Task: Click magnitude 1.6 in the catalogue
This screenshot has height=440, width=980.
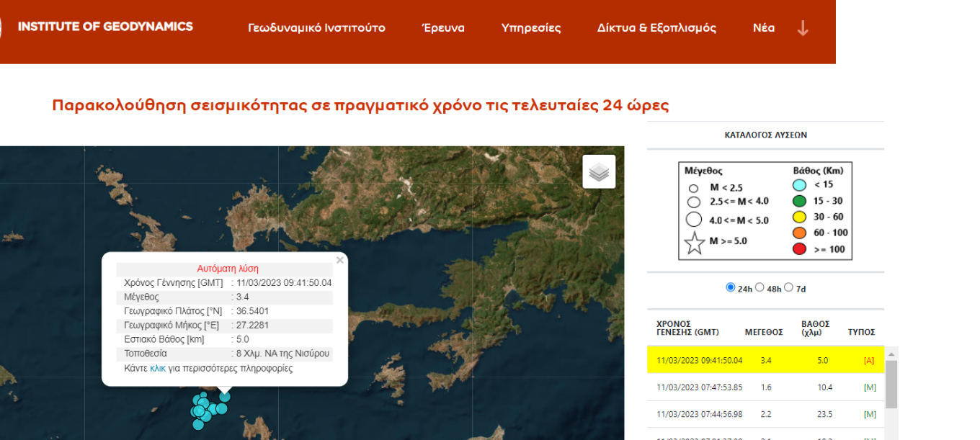Action: point(765,387)
